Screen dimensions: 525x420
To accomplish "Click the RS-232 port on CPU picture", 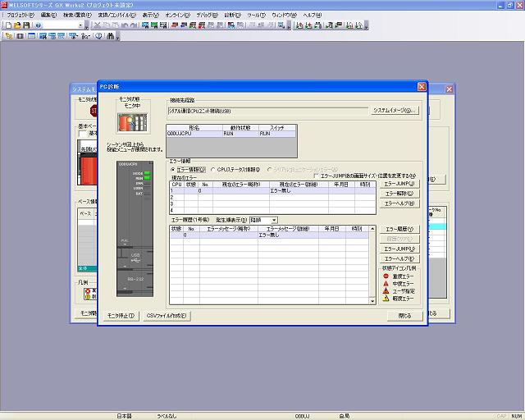I will coord(135,279).
